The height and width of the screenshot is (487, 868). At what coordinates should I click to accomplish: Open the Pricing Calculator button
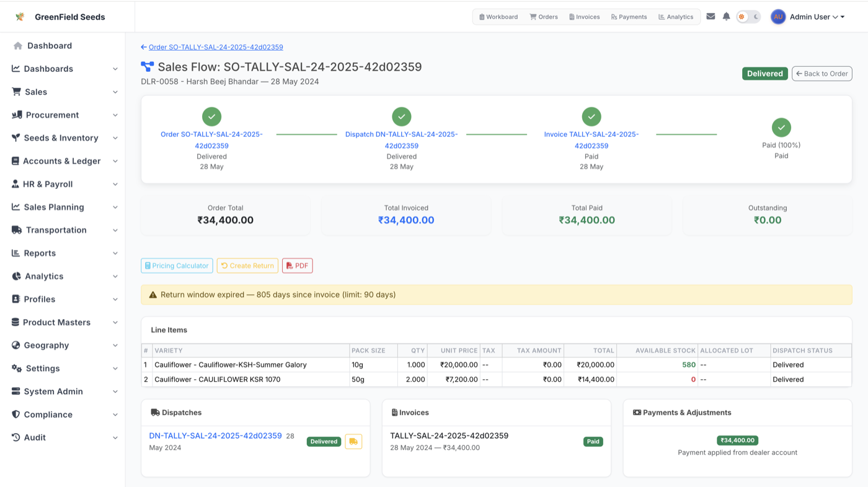point(177,266)
